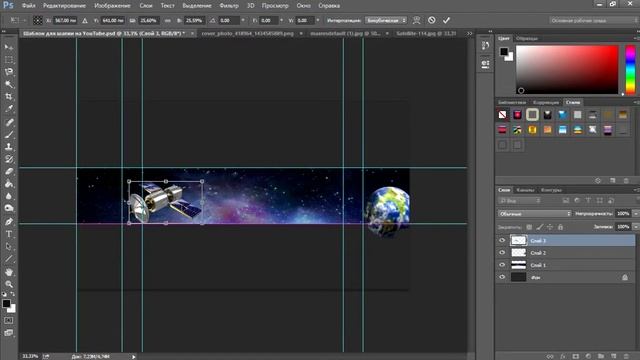
Task: Select the Horizontal Type tool
Action: [9, 234]
